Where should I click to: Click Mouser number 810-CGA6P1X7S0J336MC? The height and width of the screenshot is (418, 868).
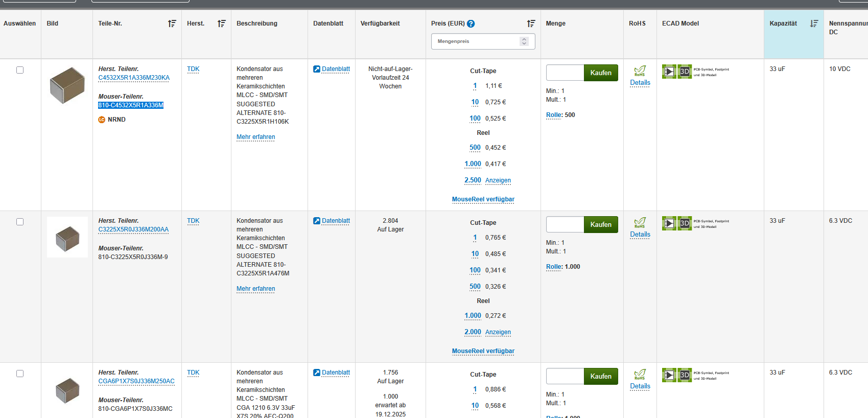point(135,409)
